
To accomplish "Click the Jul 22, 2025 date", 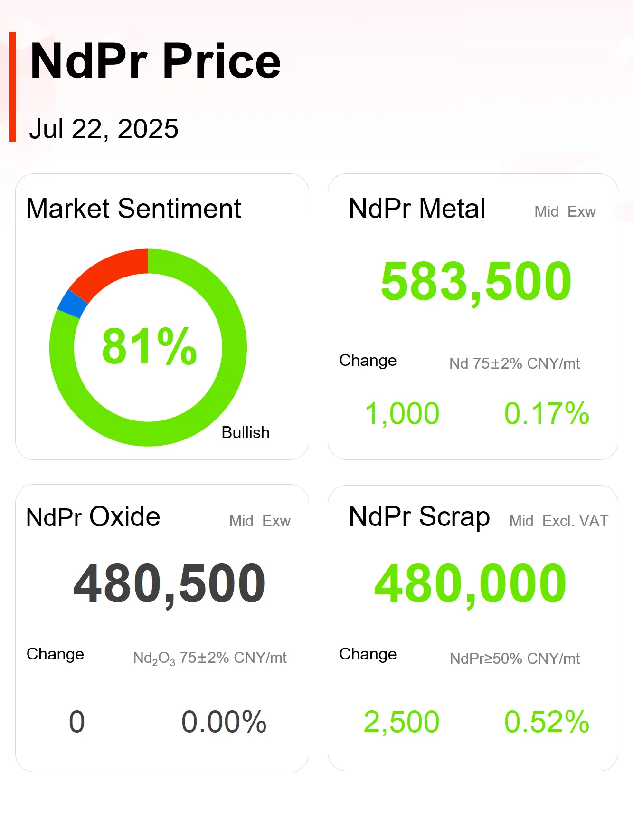I will 104,129.
